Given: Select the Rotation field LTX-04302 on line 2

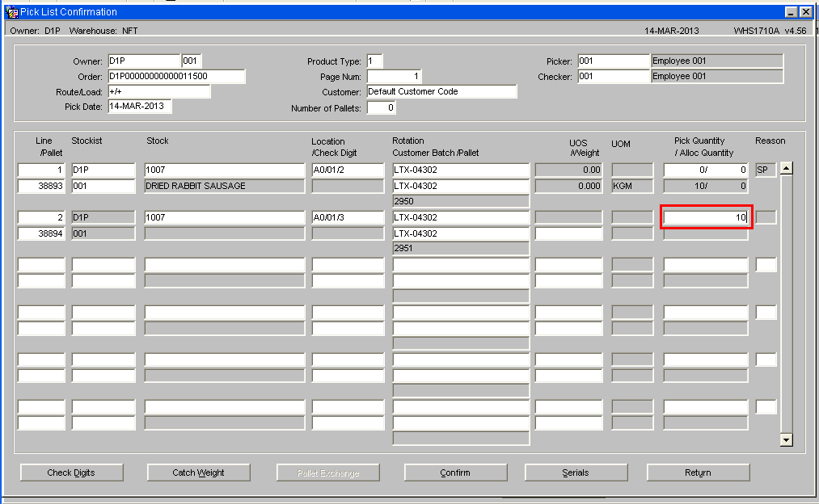Looking at the screenshot, I should (461, 217).
